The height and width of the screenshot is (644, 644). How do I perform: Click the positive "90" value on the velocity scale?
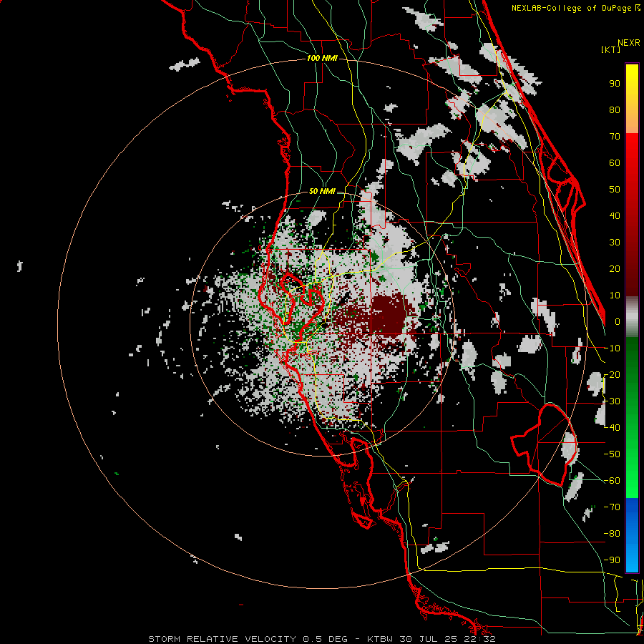click(615, 84)
